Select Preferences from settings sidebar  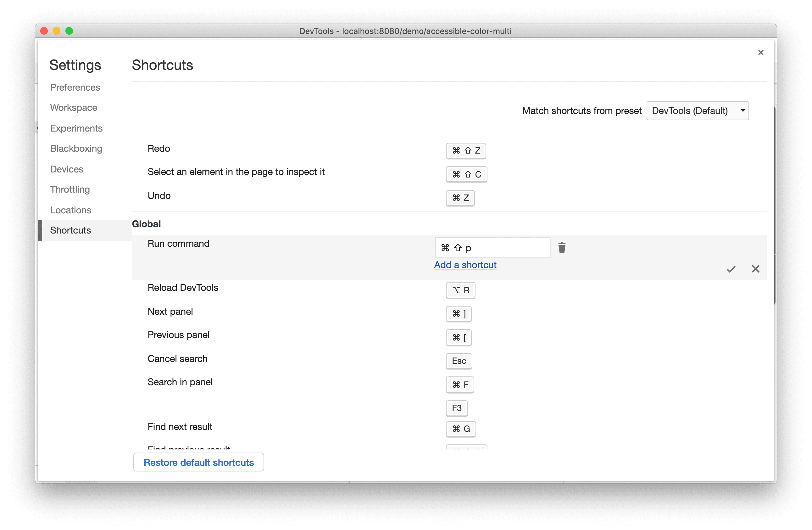point(76,87)
